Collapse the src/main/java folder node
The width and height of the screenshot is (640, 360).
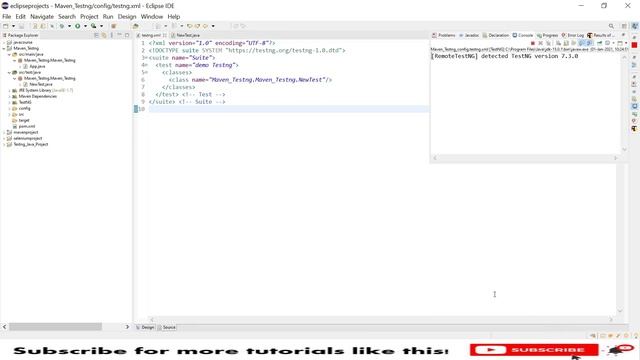pyautogui.click(x=9, y=54)
